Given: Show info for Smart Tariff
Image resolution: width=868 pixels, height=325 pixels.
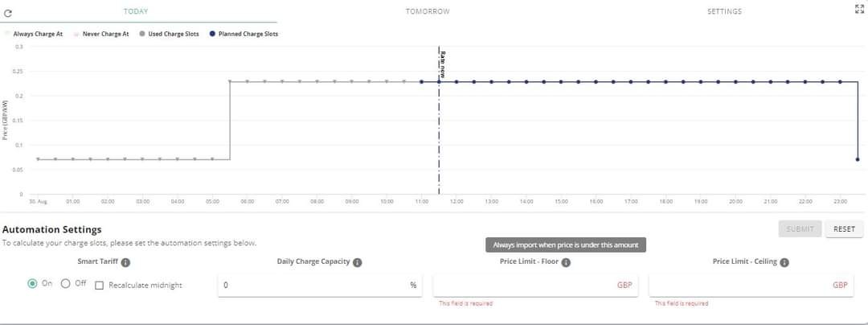Looking at the screenshot, I should coord(125,262).
